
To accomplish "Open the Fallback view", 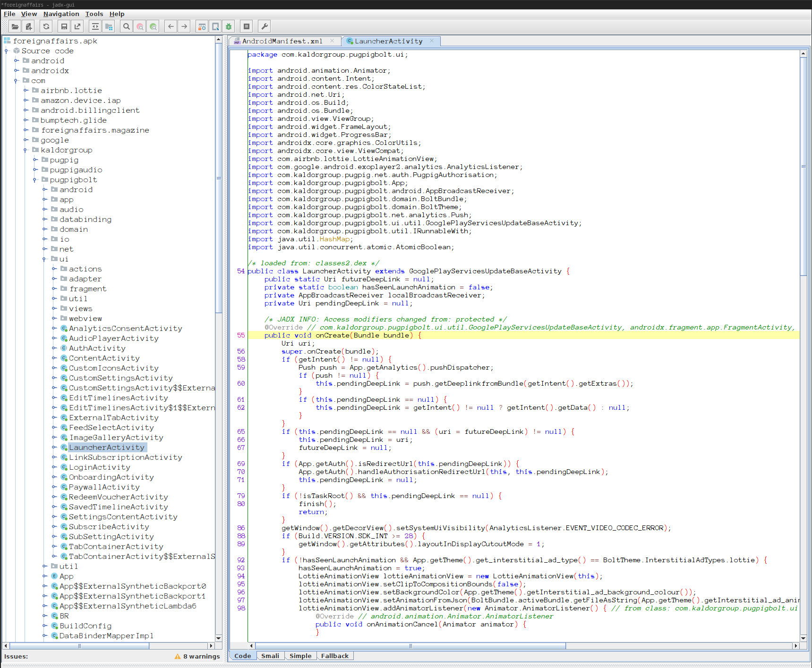I will coord(335,656).
